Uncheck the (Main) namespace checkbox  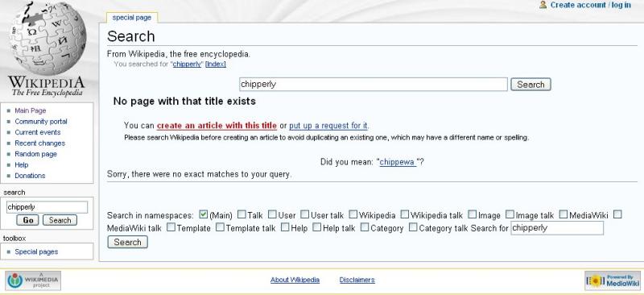click(204, 214)
